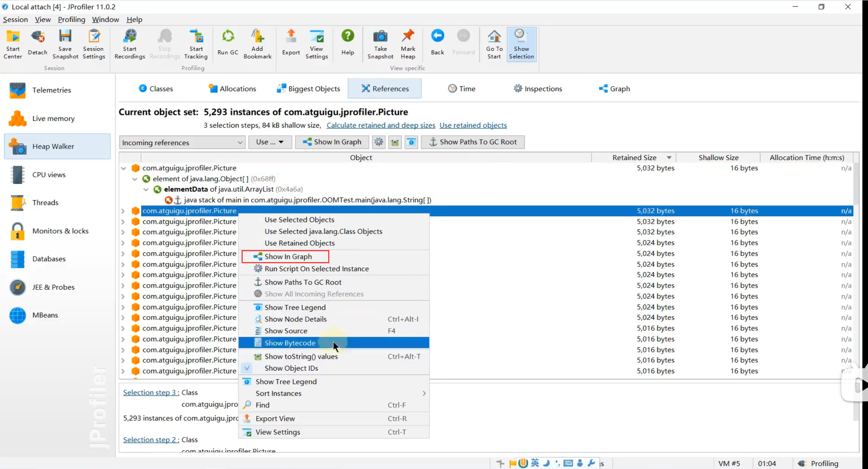
Task: Collapse the first com.atguigu.jprofiler.Picture node
Action: (123, 168)
